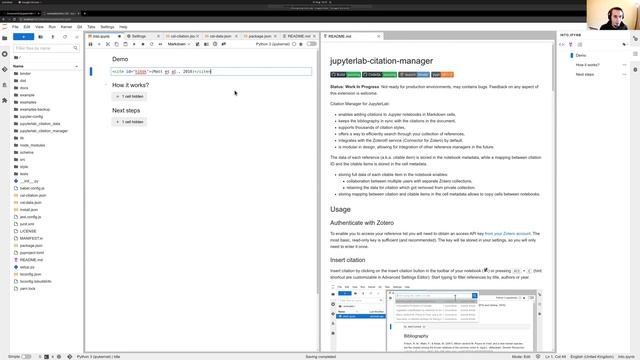
Task: Open the File menu
Action: 15,27
